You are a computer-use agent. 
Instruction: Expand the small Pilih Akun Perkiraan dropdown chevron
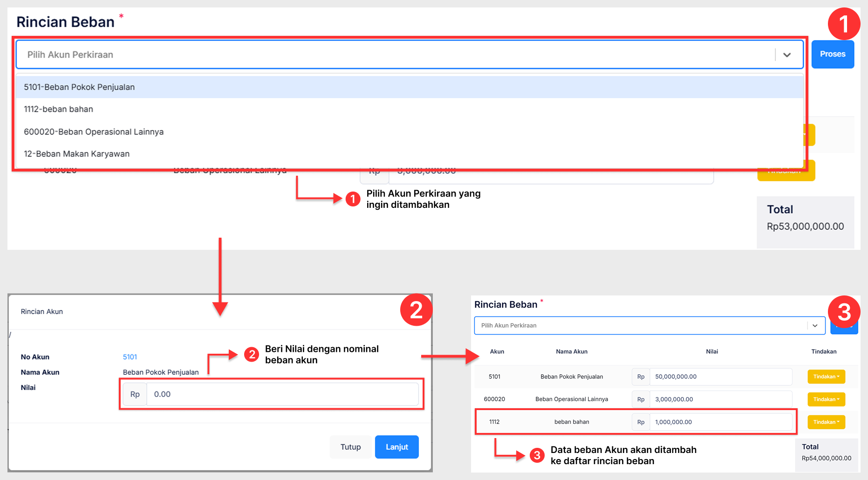click(815, 326)
